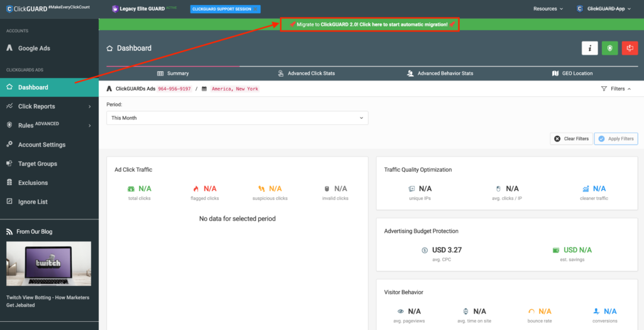Screen dimensions: 644x330
Task: Click the Legacy Elite GUARD crown icon
Action: click(x=114, y=9)
